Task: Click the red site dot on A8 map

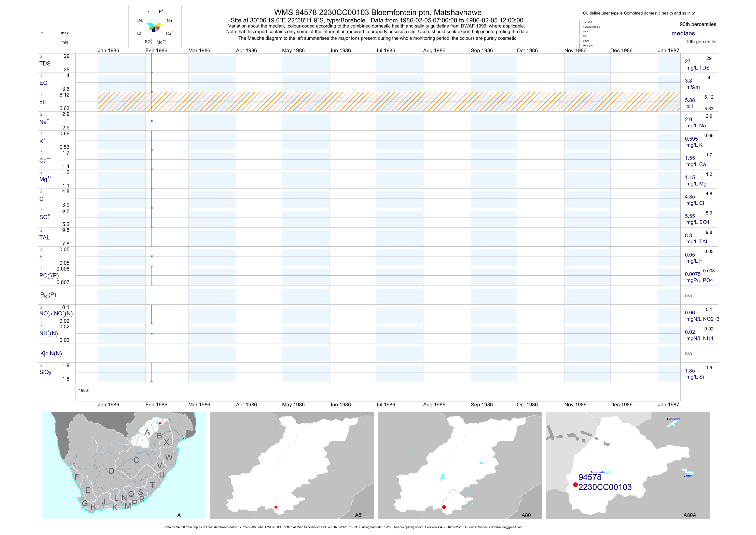Action: [x=276, y=507]
